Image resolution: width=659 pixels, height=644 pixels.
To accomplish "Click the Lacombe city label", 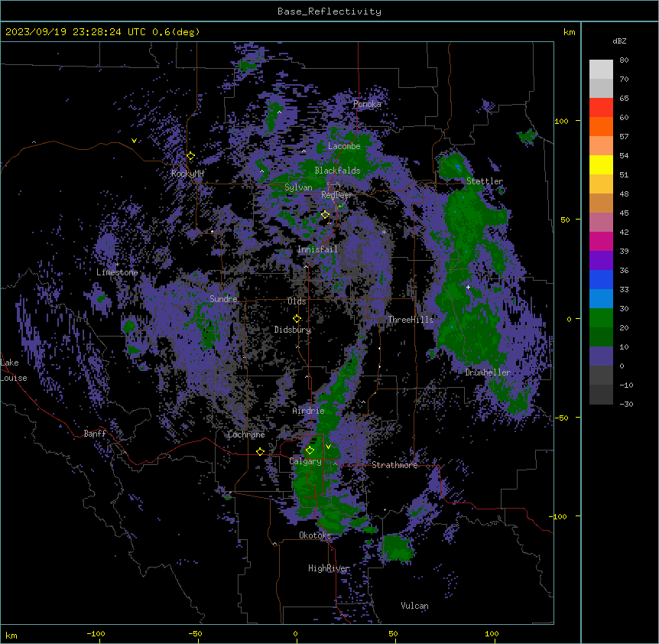I will (x=344, y=146).
